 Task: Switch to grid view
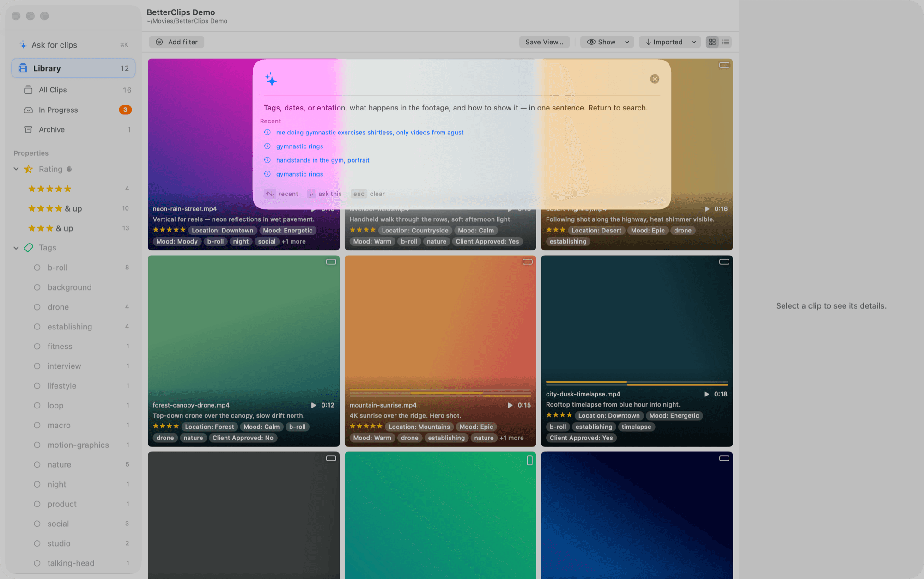pyautogui.click(x=712, y=42)
